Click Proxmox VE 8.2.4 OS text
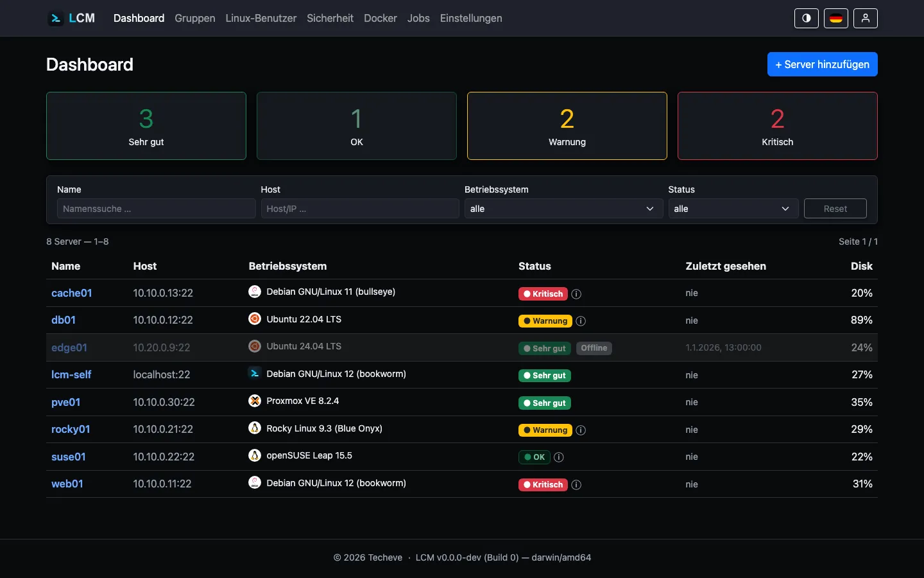 click(303, 401)
